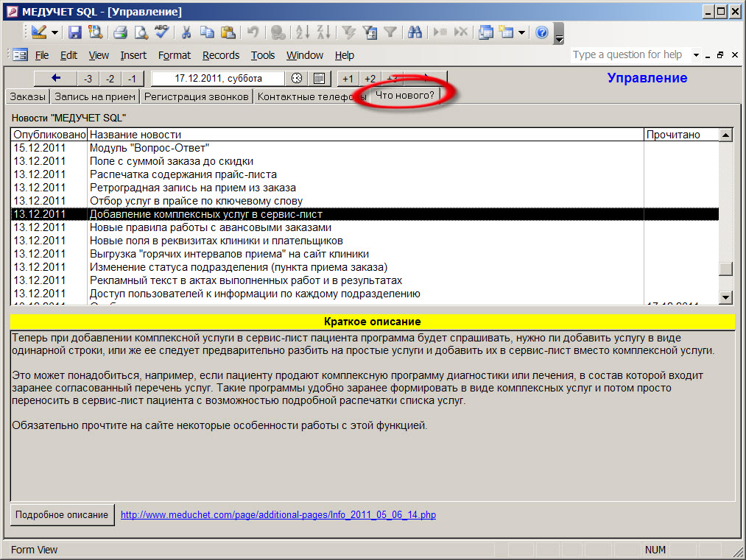Open the Records menu
Viewport: 746px width, 560px height.
tap(221, 55)
